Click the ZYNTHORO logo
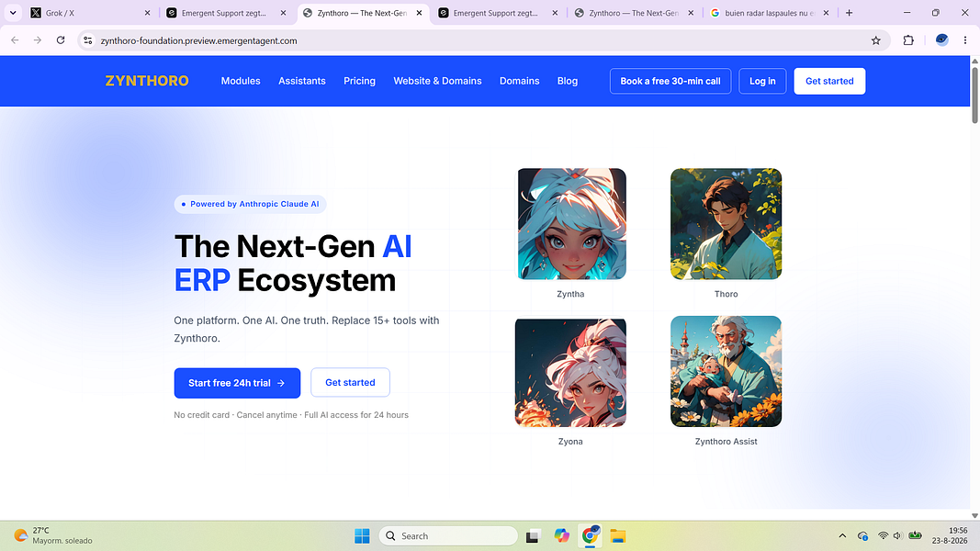The image size is (980, 551). pyautogui.click(x=147, y=81)
